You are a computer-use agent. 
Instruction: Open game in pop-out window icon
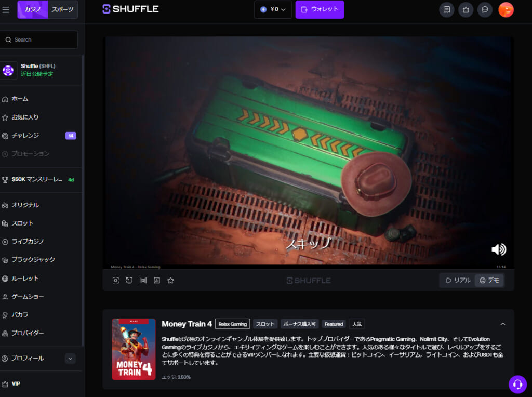pos(129,280)
